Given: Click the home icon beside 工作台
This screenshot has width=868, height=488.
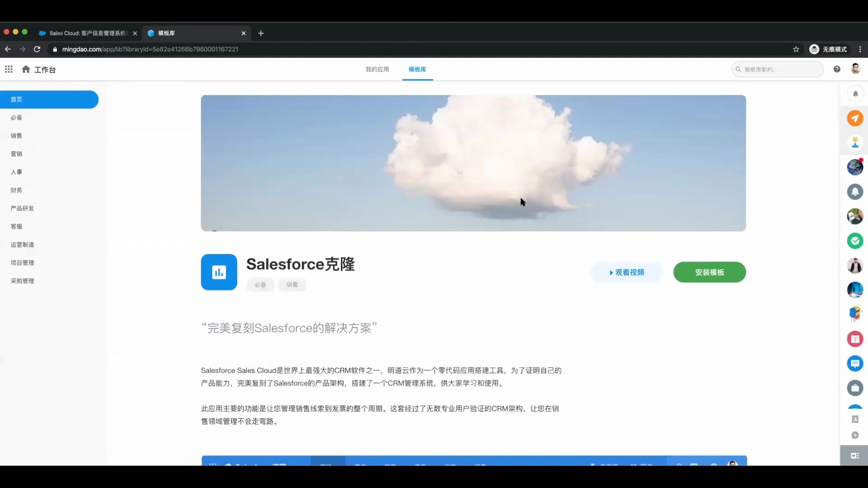Looking at the screenshot, I should (x=26, y=69).
